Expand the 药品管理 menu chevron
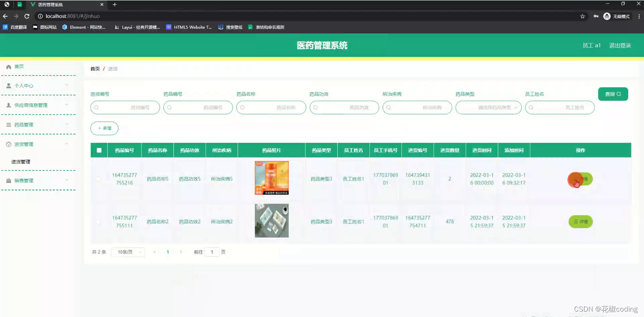Image resolution: width=644 pixels, height=317 pixels. point(67,125)
